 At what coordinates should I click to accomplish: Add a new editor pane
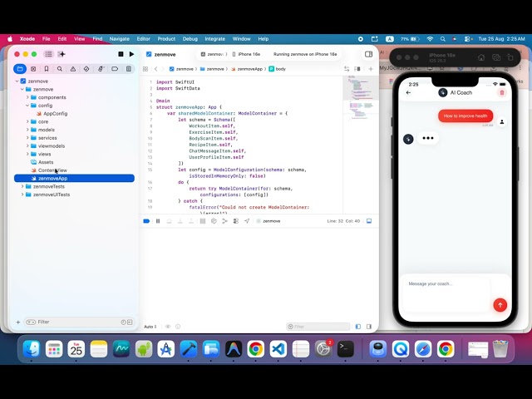tap(371, 69)
